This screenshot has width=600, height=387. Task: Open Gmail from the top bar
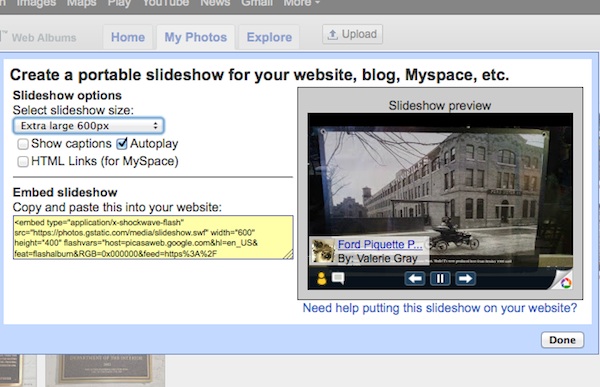[x=257, y=3]
